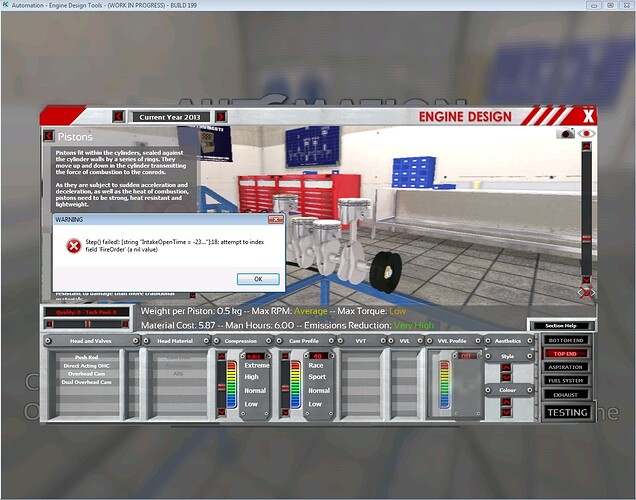Click the viewport vertical zoom slider handle
636x500 pixels.
tap(586, 239)
